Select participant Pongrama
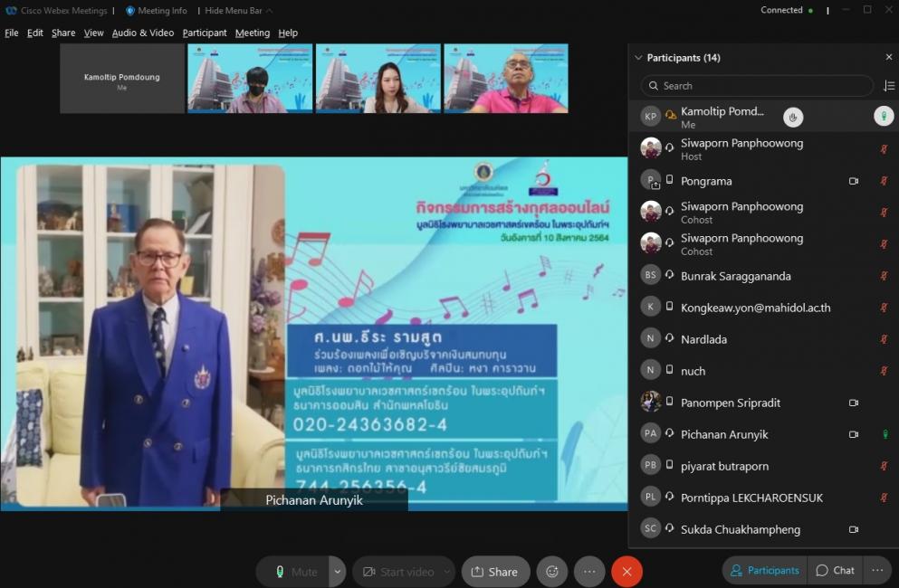899x588 pixels. 764,181
